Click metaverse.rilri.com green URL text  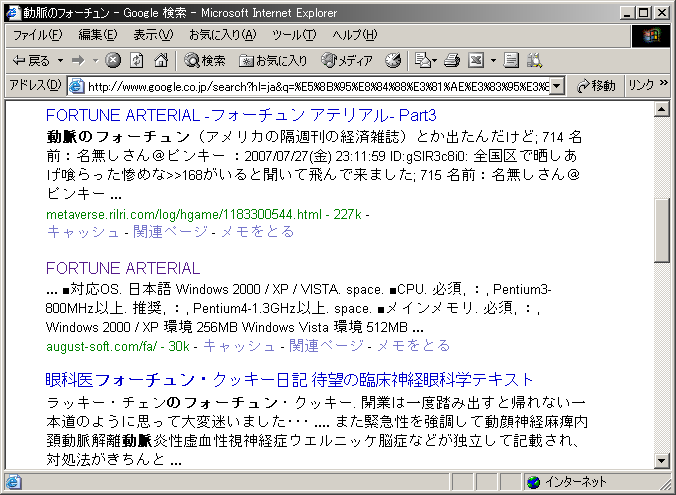point(184,214)
